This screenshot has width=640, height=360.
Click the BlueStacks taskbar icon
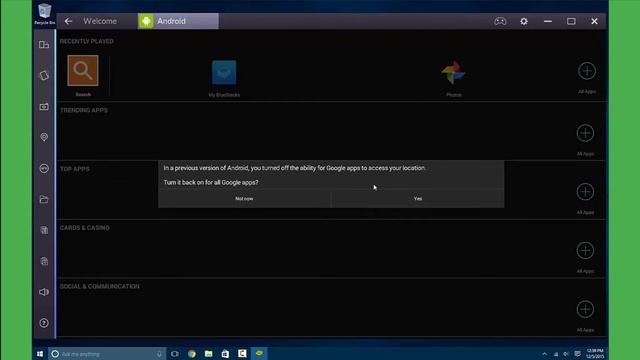pyautogui.click(x=259, y=353)
